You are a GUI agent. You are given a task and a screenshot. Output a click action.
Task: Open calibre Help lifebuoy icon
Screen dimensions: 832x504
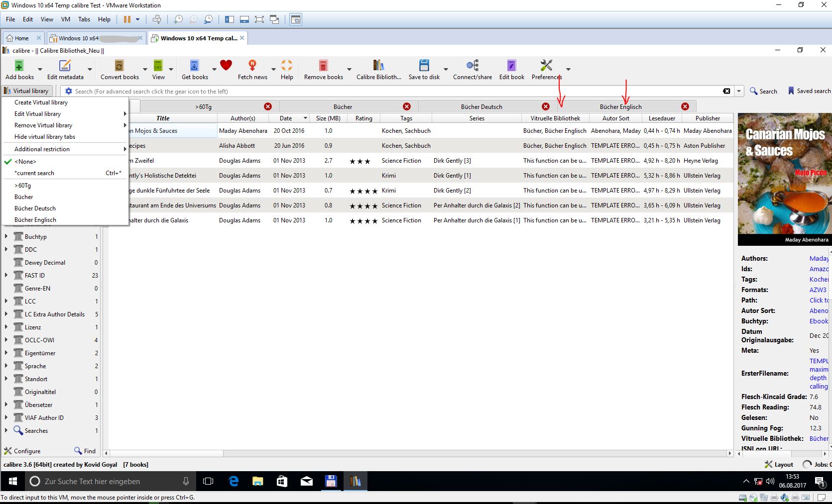click(x=287, y=66)
